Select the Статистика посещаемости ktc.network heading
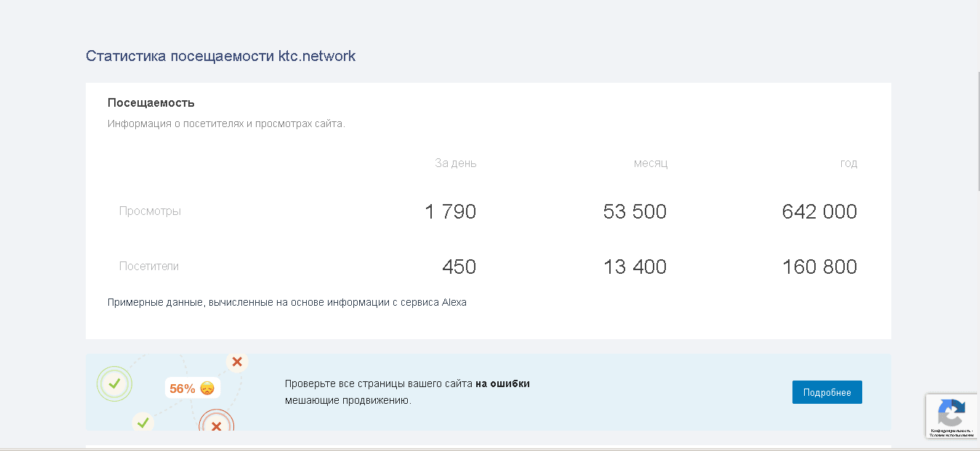980x451 pixels. (x=221, y=55)
